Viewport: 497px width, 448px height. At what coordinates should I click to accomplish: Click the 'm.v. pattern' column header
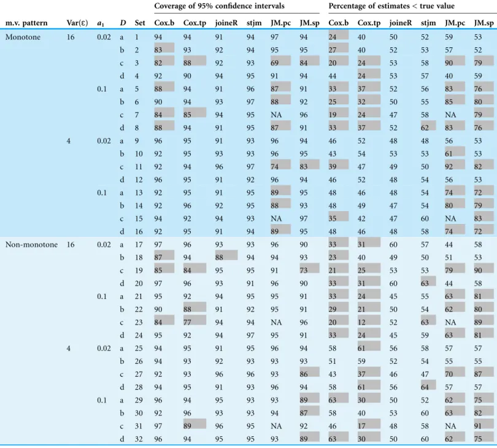[26, 23]
